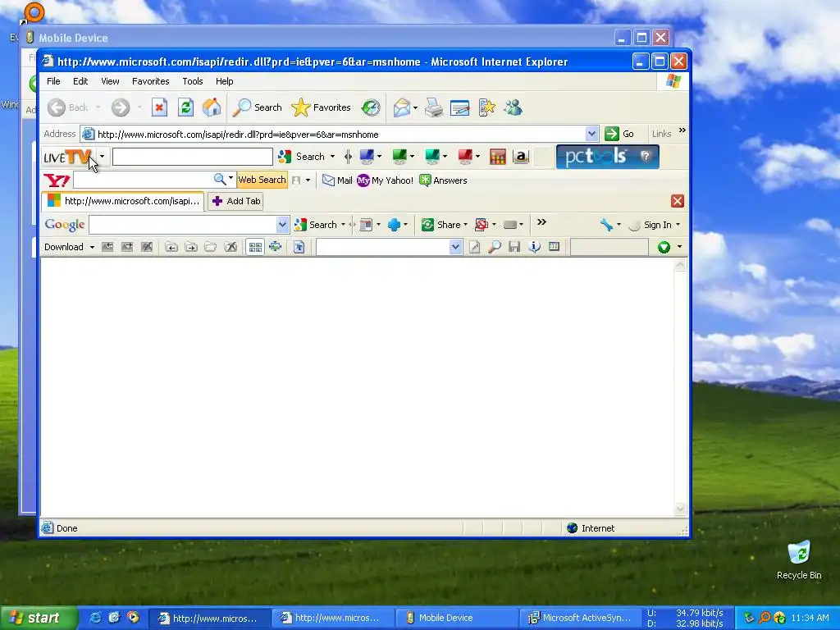Click the colorful grid icon beside Amazon

coord(498,157)
